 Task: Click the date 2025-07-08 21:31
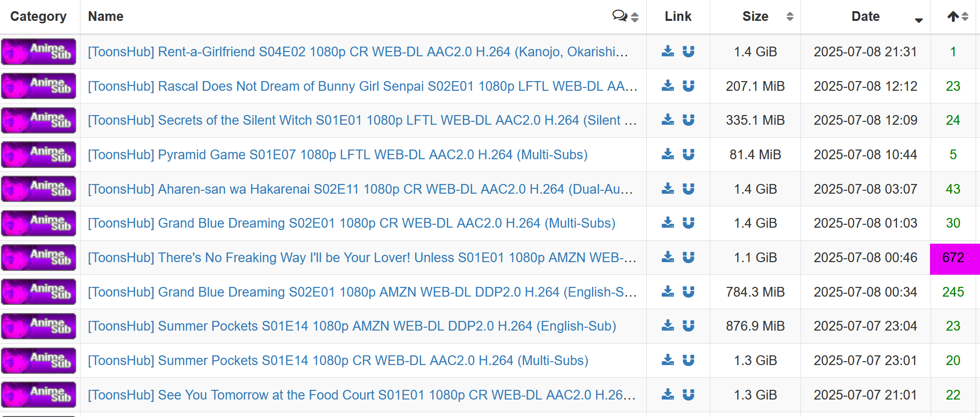tap(866, 51)
